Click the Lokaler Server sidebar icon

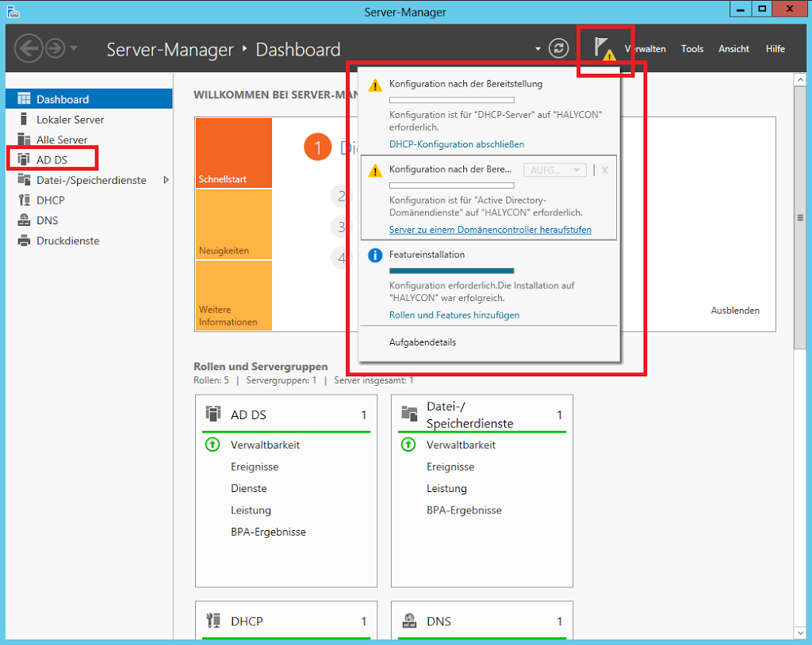[x=23, y=120]
